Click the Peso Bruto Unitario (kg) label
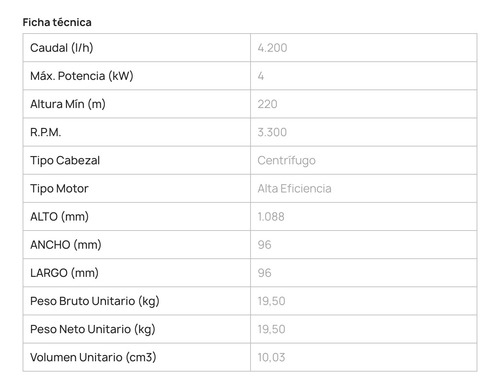500x389 pixels. click(95, 301)
